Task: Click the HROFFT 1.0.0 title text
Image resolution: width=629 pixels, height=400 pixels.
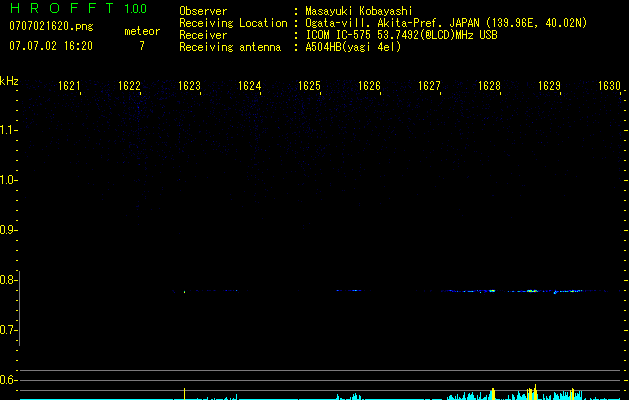Action: 78,8
